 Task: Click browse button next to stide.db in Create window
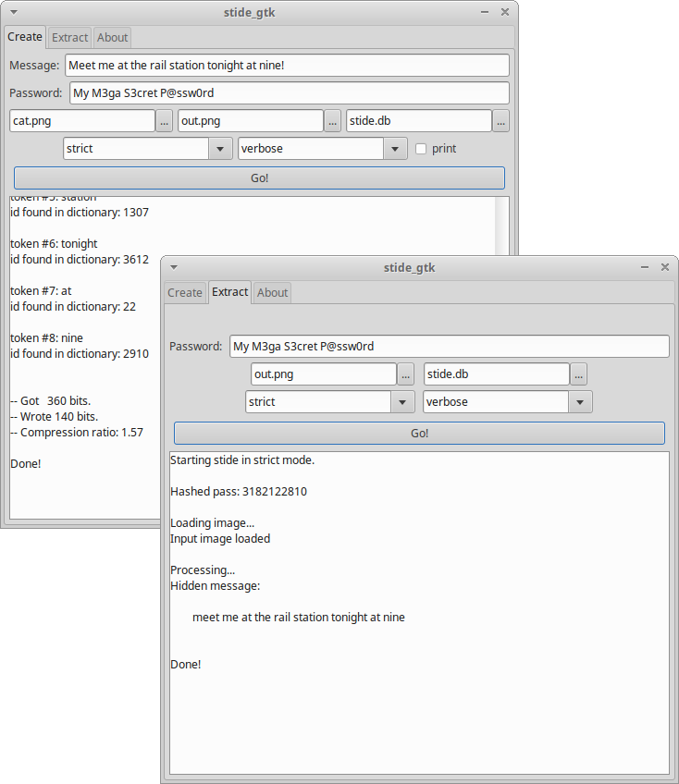click(x=500, y=121)
